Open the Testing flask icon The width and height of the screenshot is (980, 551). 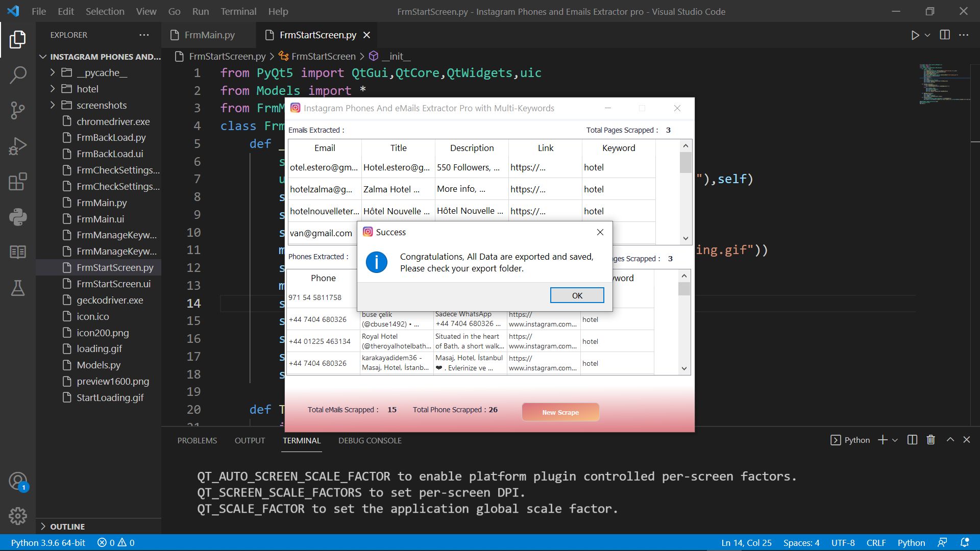pyautogui.click(x=18, y=288)
